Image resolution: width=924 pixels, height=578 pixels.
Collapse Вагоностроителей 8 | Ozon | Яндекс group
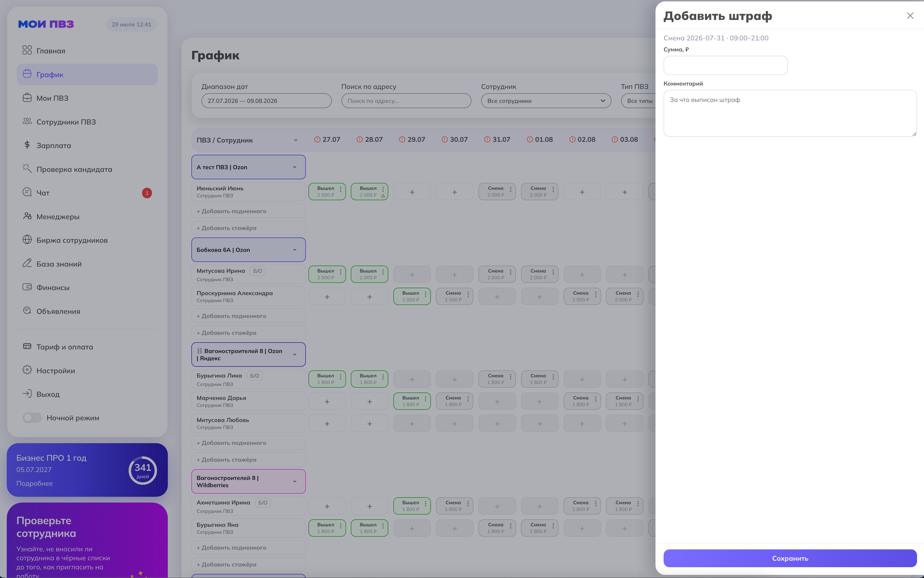pos(295,355)
